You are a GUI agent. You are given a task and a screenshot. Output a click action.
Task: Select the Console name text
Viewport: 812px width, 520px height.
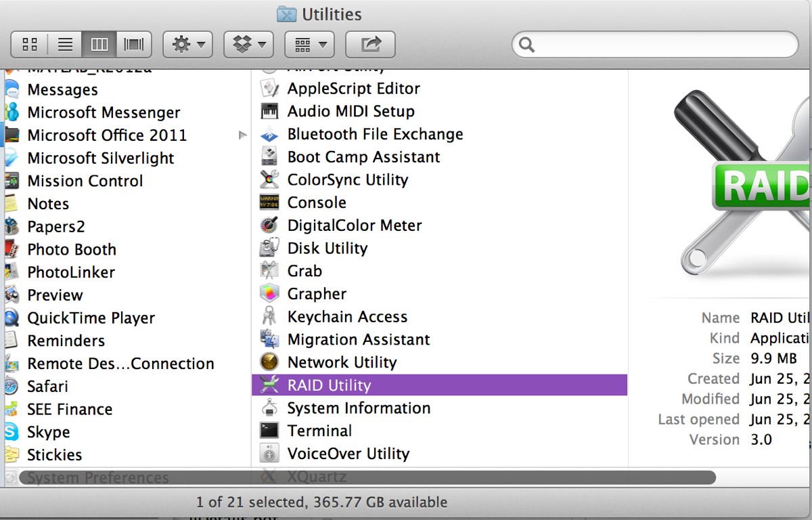click(317, 202)
